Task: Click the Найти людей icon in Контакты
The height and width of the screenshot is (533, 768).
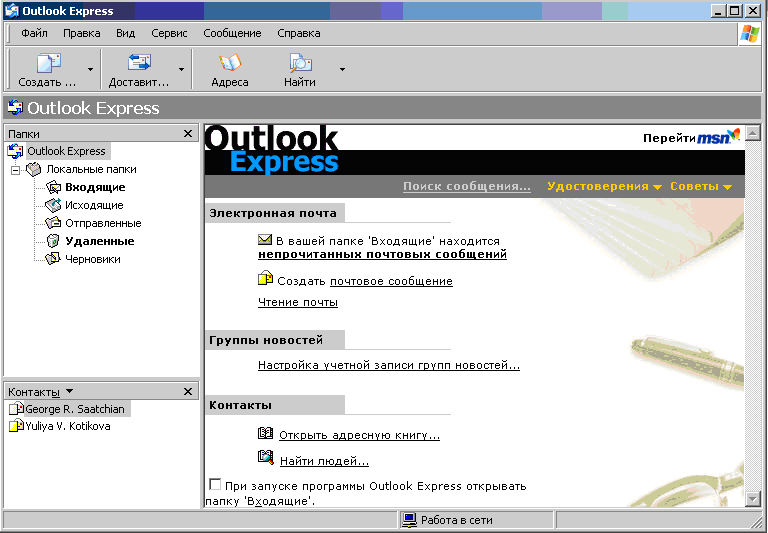Action: point(265,458)
